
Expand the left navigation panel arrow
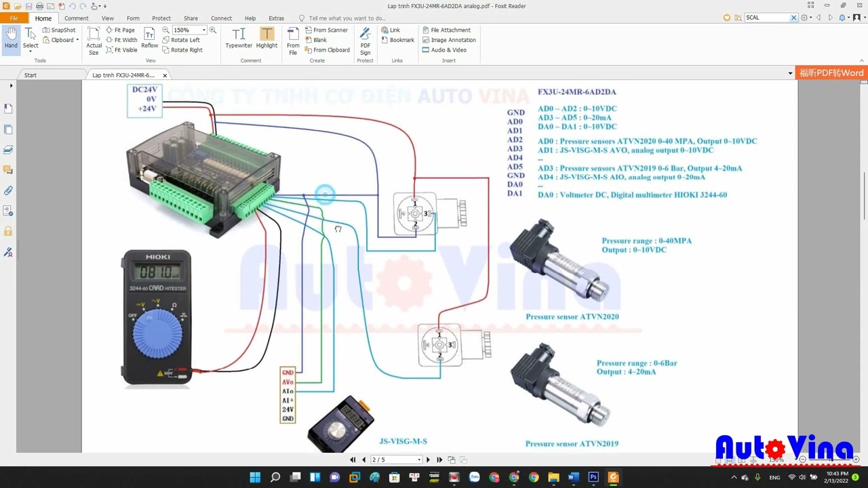pyautogui.click(x=11, y=86)
